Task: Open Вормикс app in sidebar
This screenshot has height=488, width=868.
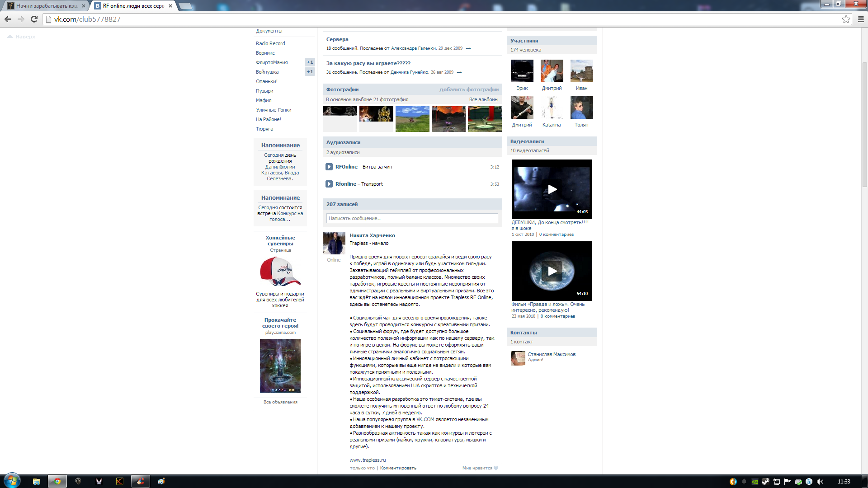Action: (265, 53)
